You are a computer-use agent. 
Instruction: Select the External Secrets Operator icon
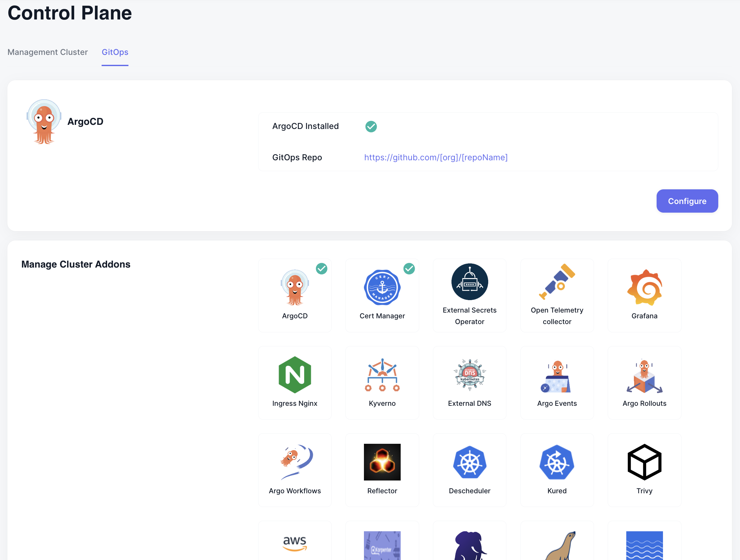(x=469, y=282)
